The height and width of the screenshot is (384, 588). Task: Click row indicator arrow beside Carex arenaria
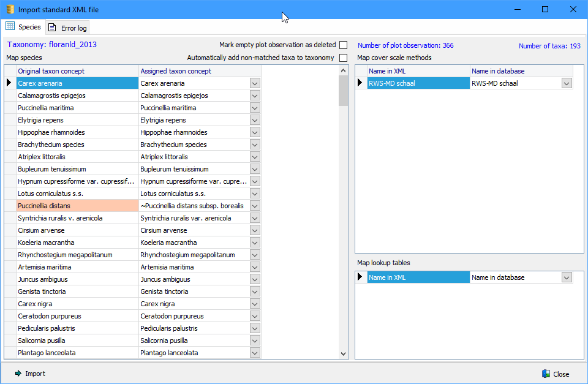[9, 83]
